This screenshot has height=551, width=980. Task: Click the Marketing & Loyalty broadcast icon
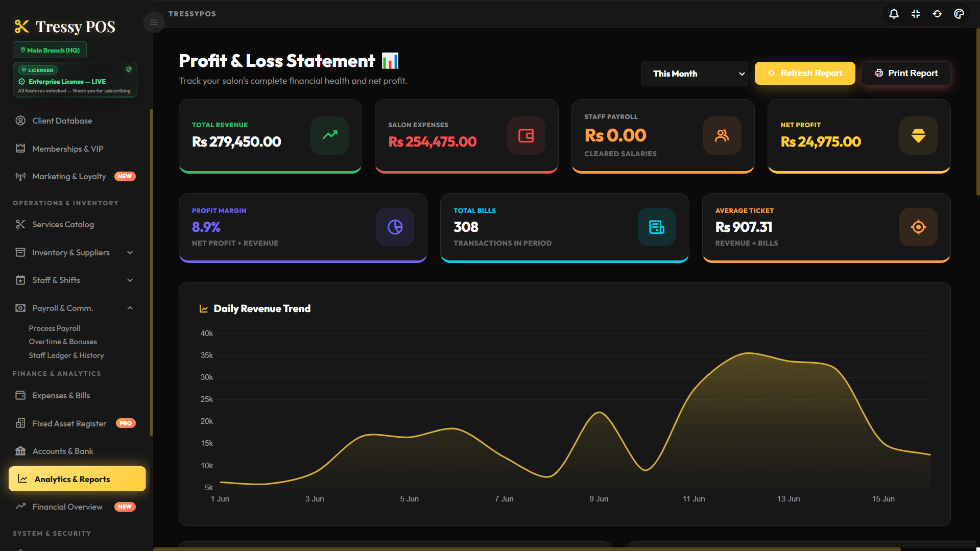pos(20,176)
